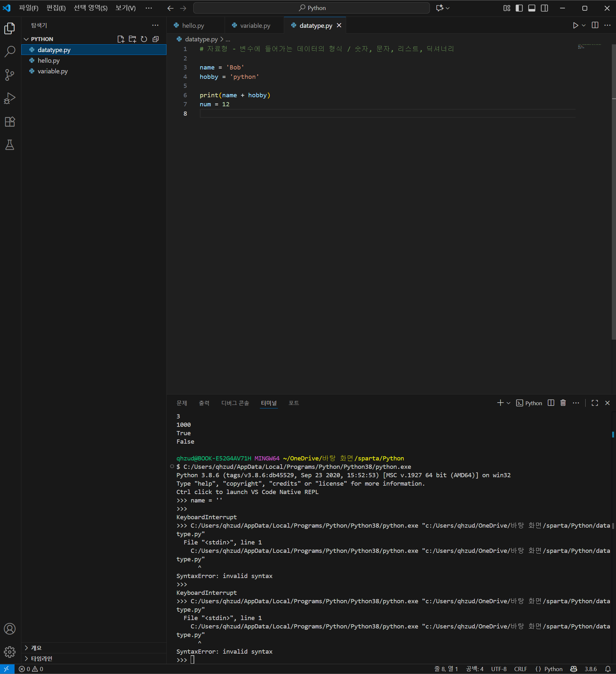
Task: Open the 보기(V) menu
Action: click(x=125, y=8)
